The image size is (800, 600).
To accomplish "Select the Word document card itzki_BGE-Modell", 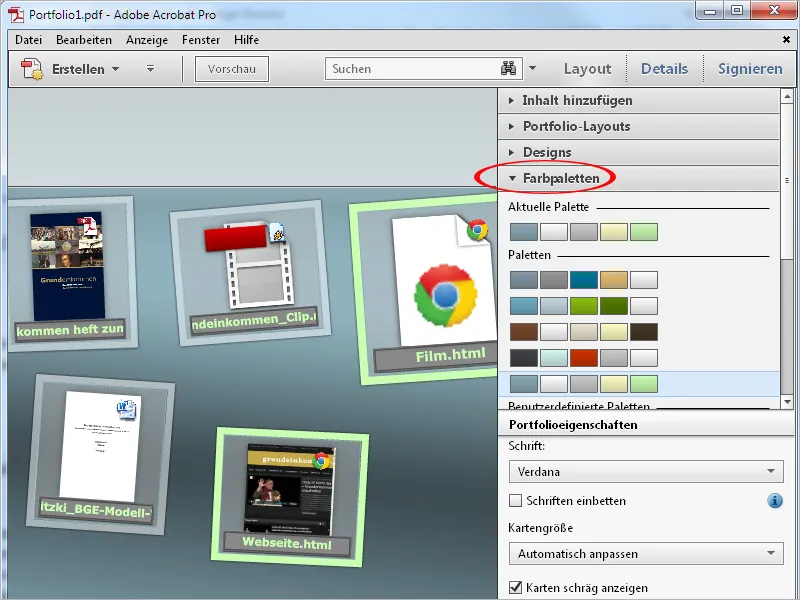I will [x=101, y=455].
